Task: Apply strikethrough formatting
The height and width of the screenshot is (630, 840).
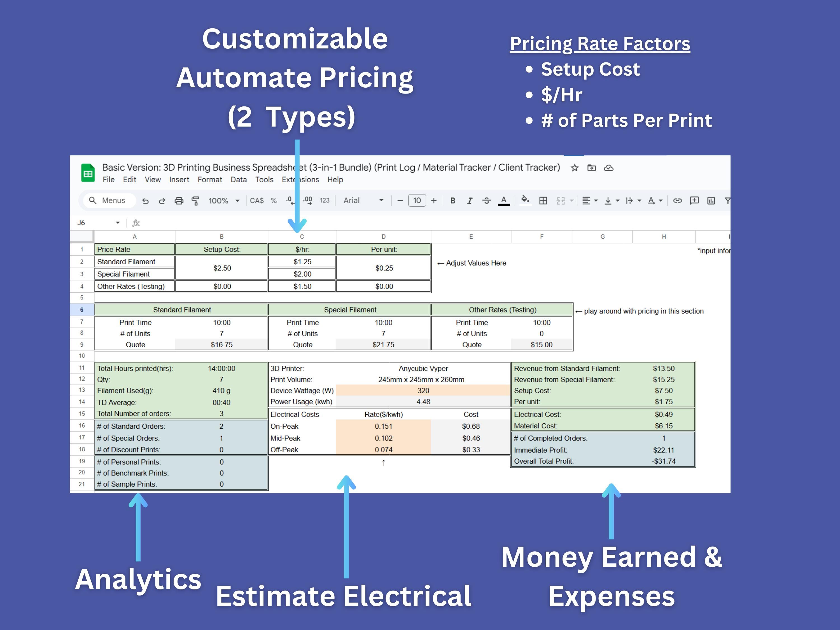Action: click(486, 200)
